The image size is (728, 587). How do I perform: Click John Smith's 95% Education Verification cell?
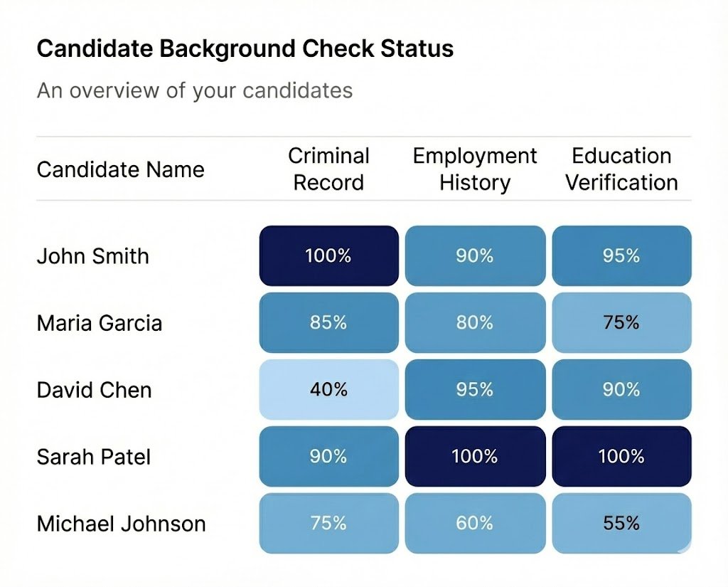(x=621, y=256)
